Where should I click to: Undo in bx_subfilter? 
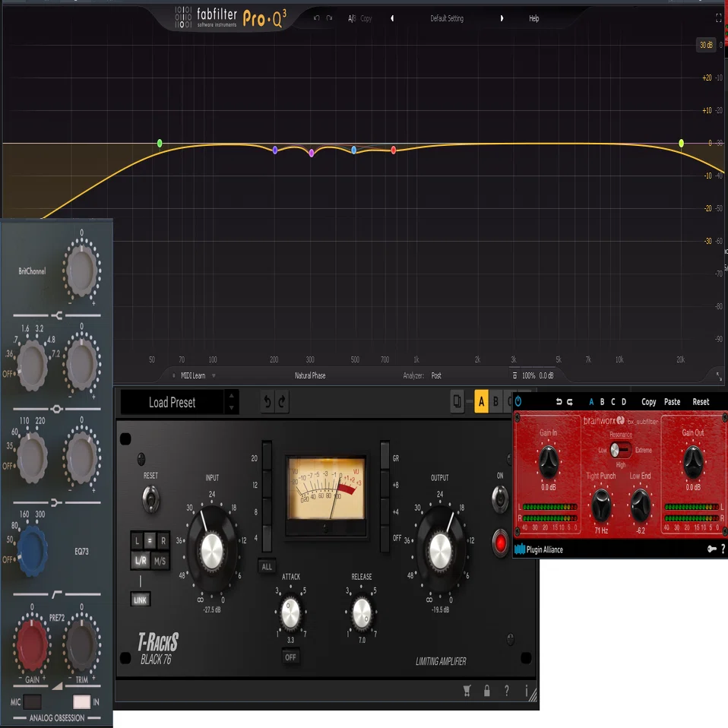coord(559,401)
